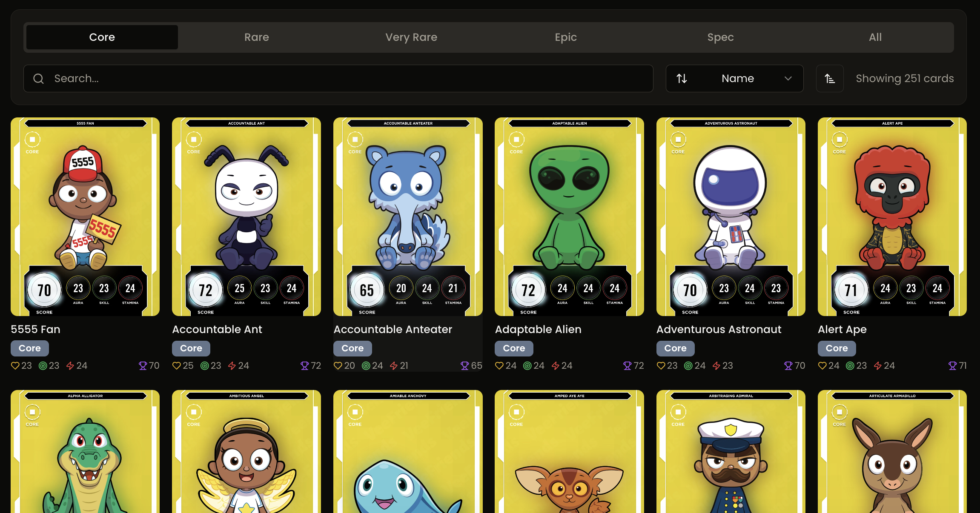This screenshot has width=980, height=513.
Task: Open the Very Rare tab
Action: (x=411, y=37)
